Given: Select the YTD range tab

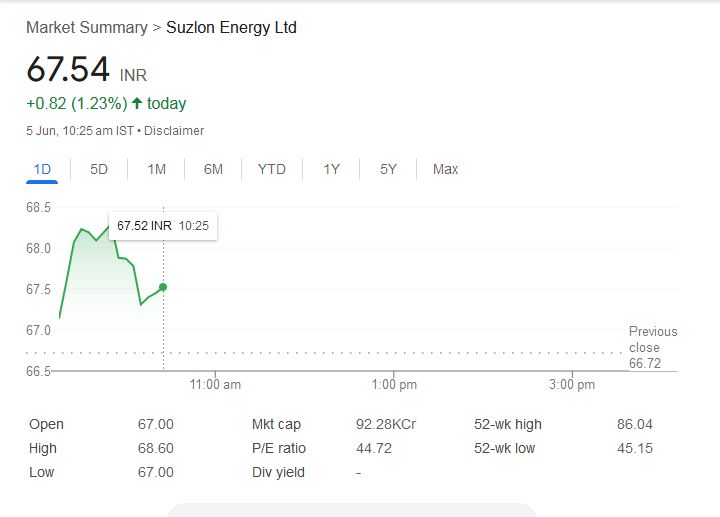Looking at the screenshot, I should 271,169.
